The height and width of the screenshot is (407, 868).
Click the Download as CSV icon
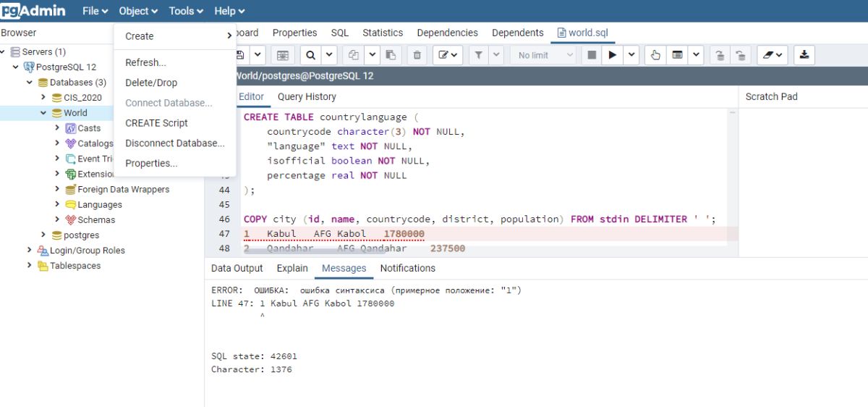tap(804, 55)
